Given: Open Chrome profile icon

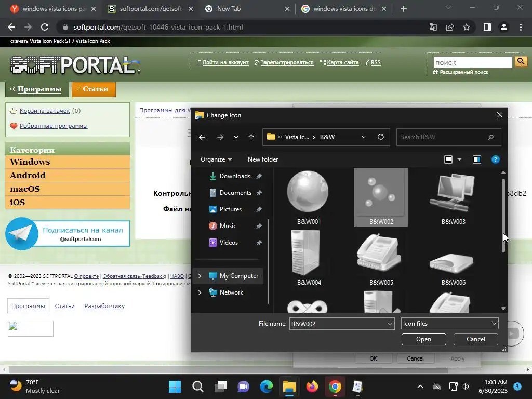Looking at the screenshot, I should [504, 27].
